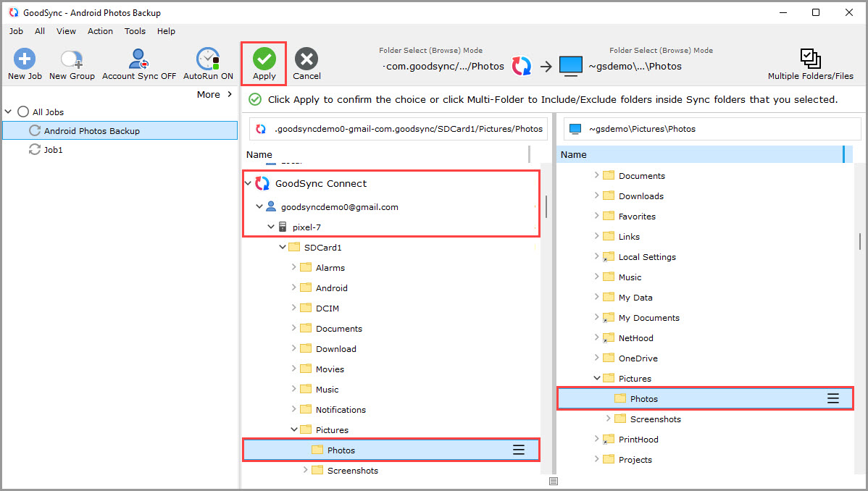Viewport: 868px width, 491px height.
Task: Open the All menu
Action: pos(40,31)
